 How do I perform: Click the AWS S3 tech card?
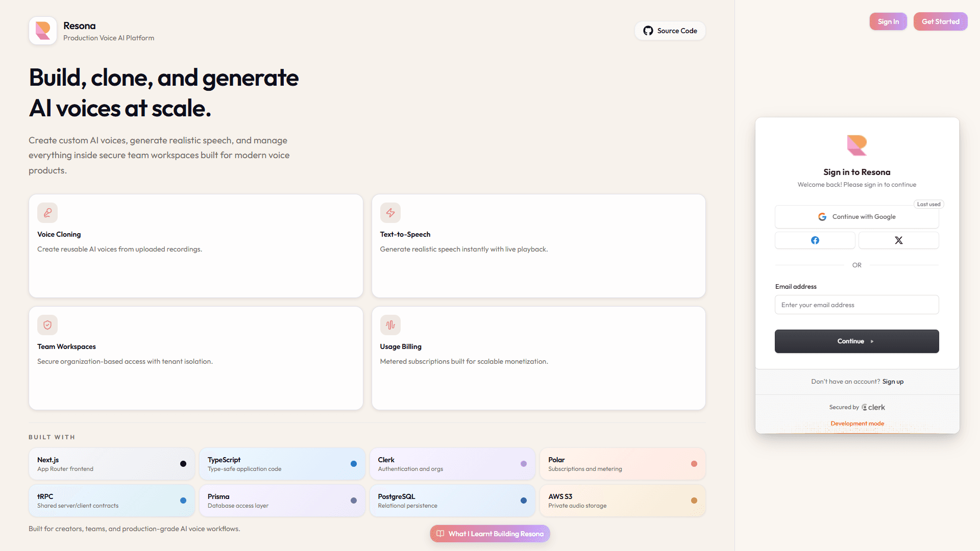(623, 500)
